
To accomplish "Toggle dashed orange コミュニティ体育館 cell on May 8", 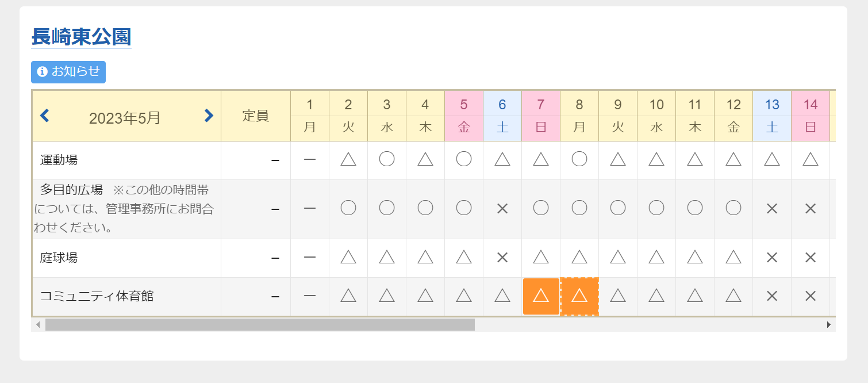I will tap(579, 296).
